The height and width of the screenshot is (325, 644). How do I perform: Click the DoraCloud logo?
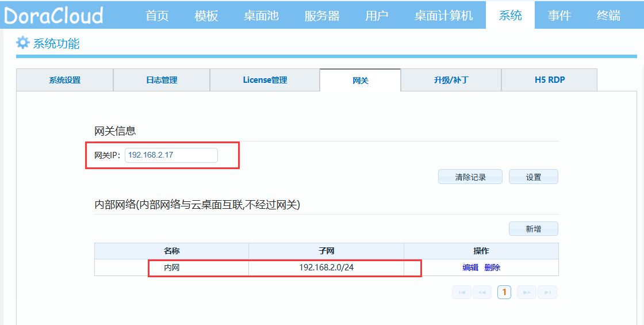click(54, 15)
